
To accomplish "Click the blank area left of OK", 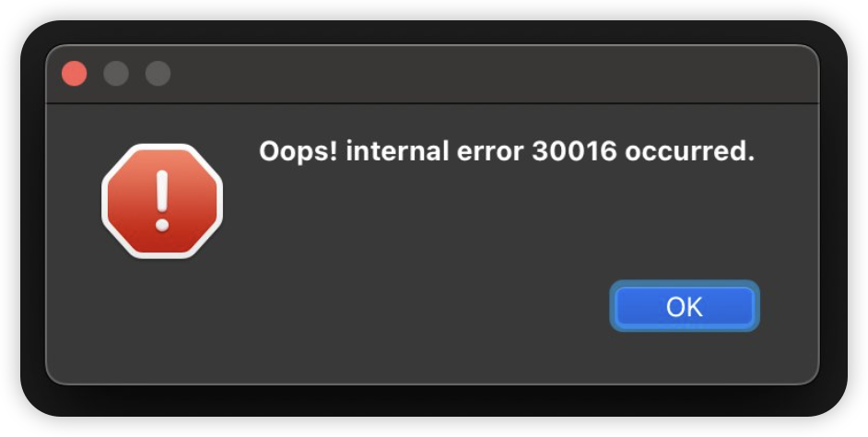I will [x=416, y=306].
